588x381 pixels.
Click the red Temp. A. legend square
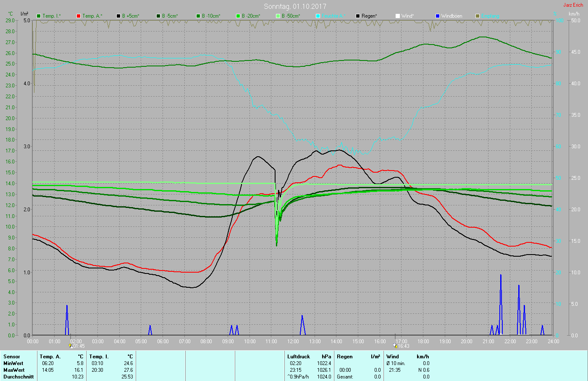79,16
